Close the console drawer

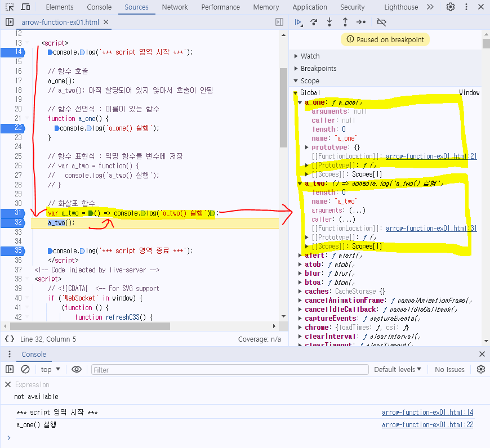pos(482,354)
